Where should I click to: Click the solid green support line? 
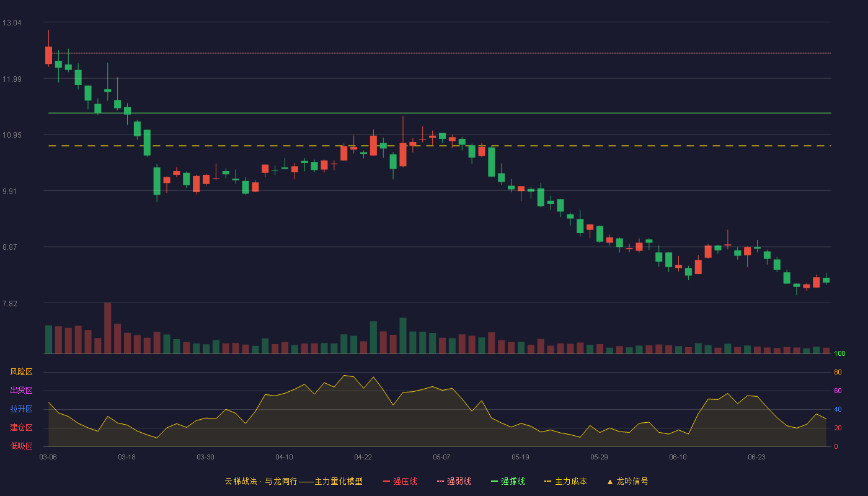tap(440, 113)
